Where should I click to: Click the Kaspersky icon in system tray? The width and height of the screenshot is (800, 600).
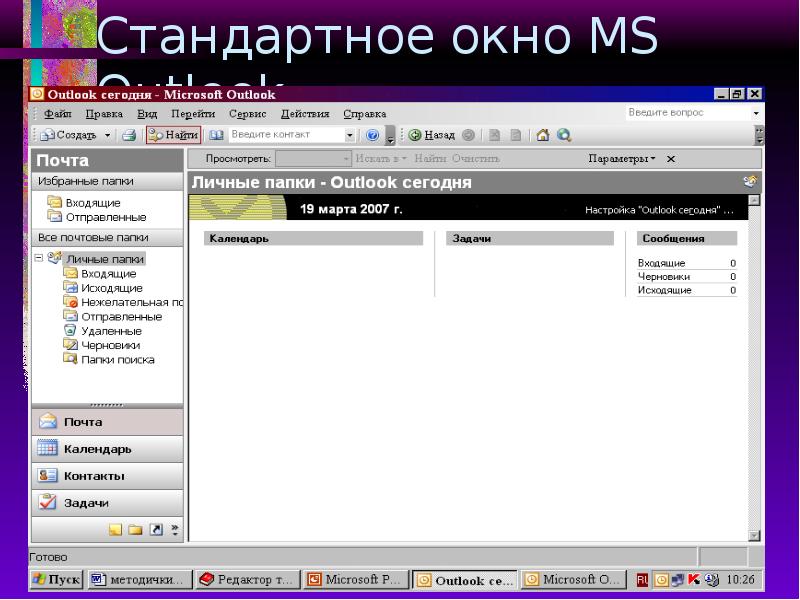694,580
